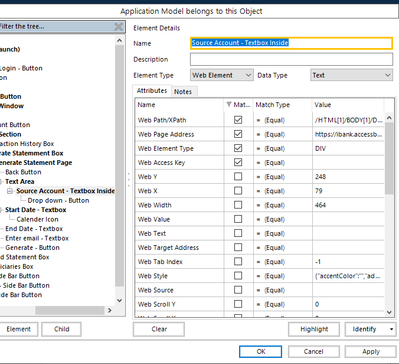Check Match for Web Value

(238, 219)
